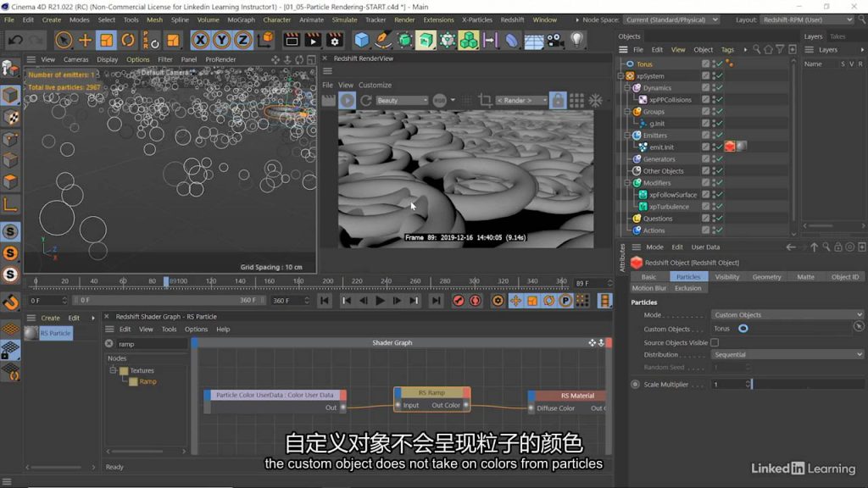868x488 pixels.
Task: Toggle the Y axis lock
Action: pyautogui.click(x=221, y=40)
